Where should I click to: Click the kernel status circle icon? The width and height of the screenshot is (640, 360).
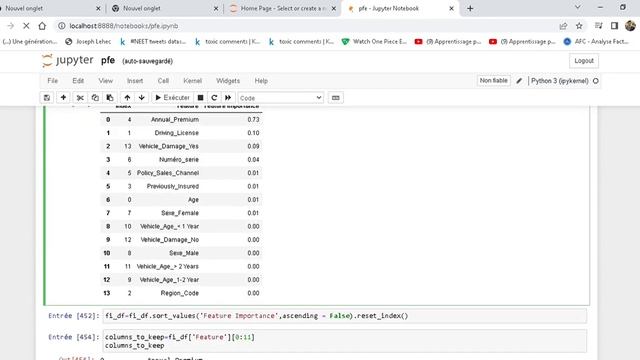coord(596,81)
